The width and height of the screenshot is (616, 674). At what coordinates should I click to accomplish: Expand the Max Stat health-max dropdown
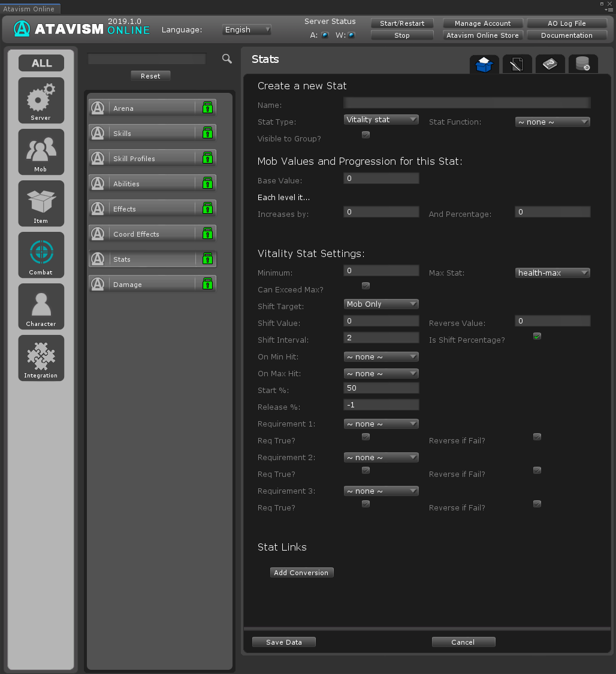[x=552, y=273]
